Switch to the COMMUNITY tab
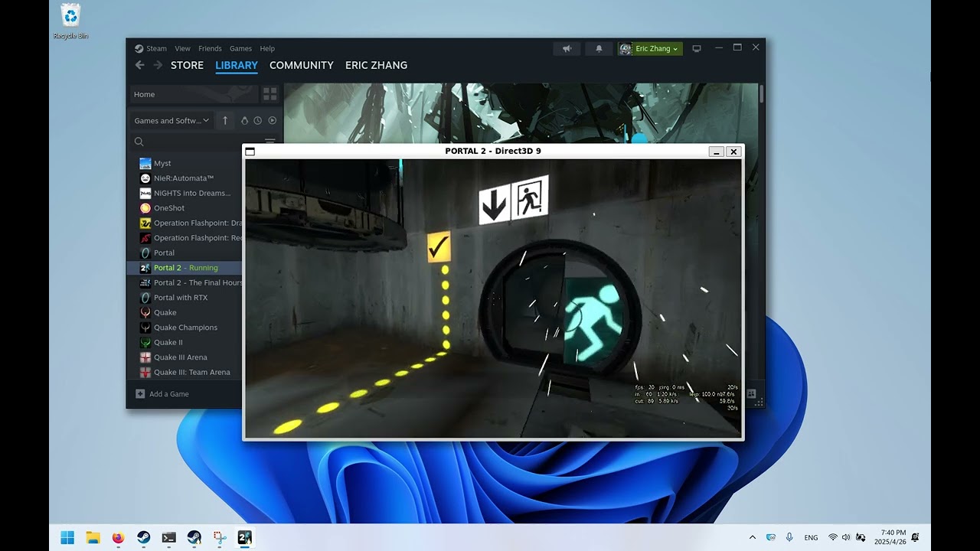The height and width of the screenshot is (551, 980). (302, 65)
